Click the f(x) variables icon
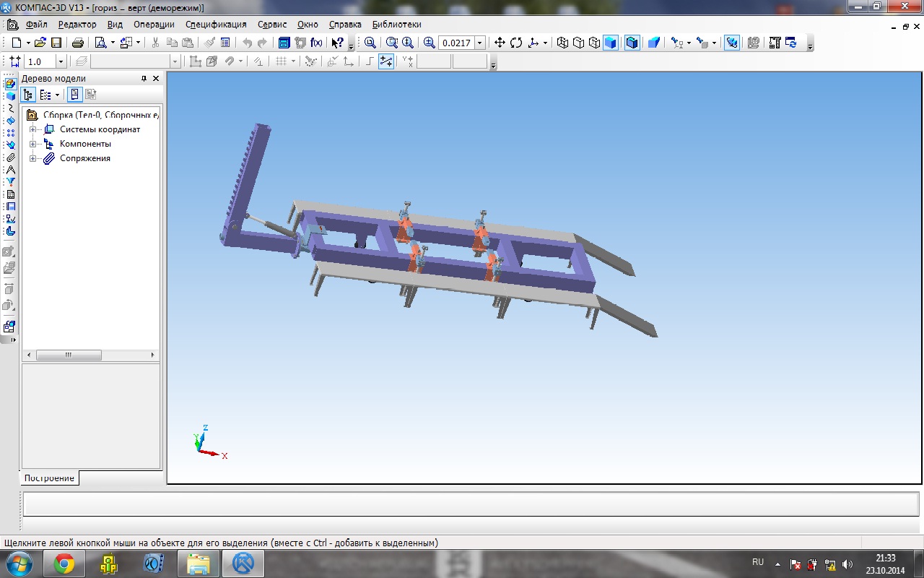 [316, 43]
